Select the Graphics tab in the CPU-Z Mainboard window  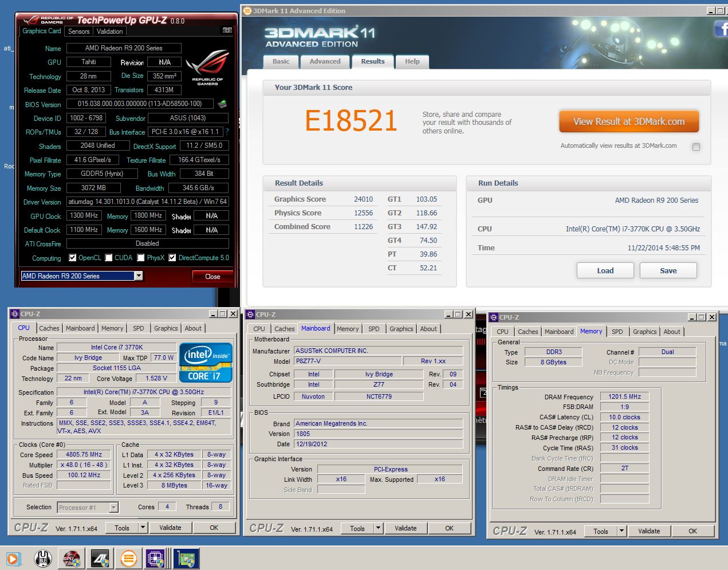pyautogui.click(x=401, y=329)
